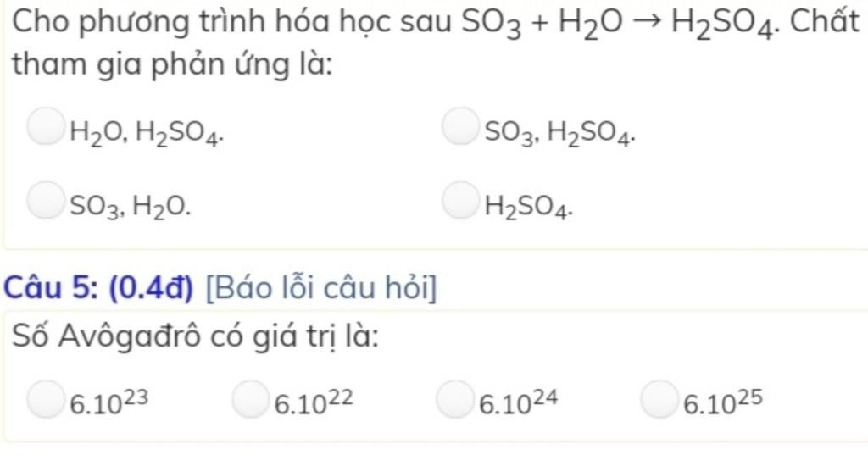Select the 6.10²³ radio button
Image resolution: width=868 pixels, height=455 pixels.
tap(46, 399)
